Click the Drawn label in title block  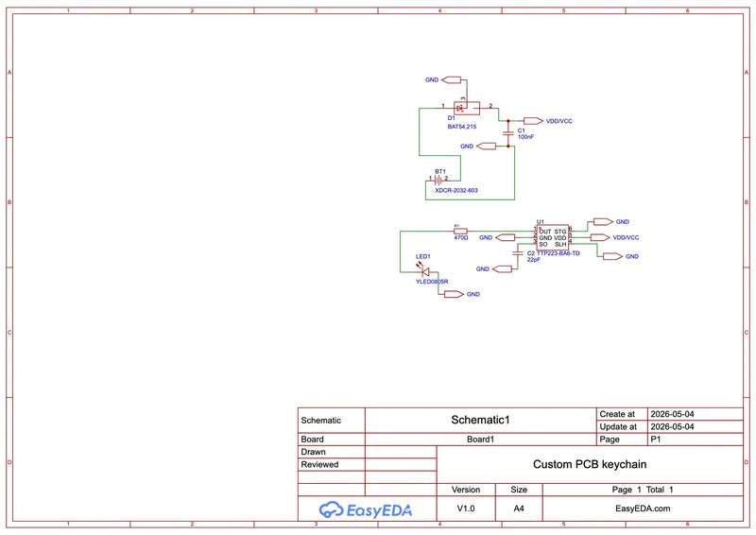[x=313, y=452]
